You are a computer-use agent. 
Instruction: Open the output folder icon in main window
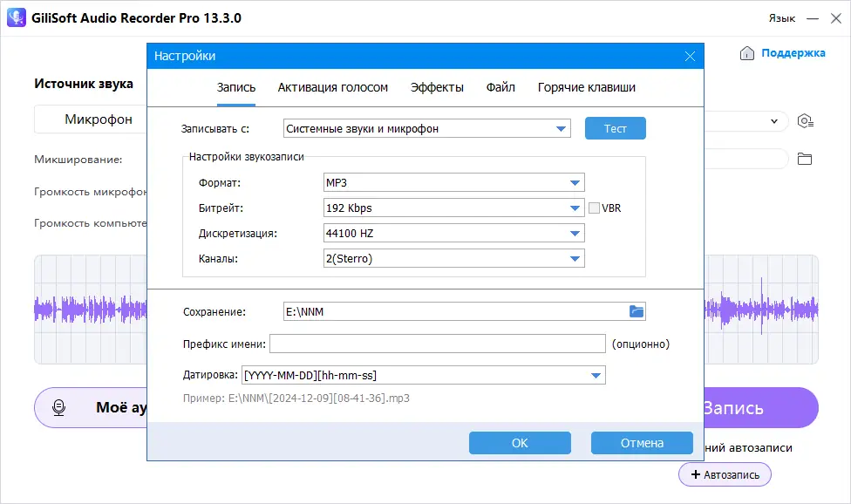click(804, 159)
